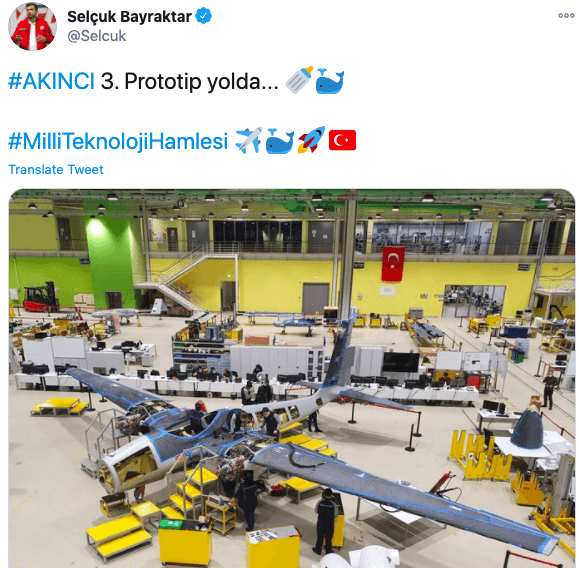579x568 pixels.
Task: Click the red forklift in the photo
Action: click(41, 297)
